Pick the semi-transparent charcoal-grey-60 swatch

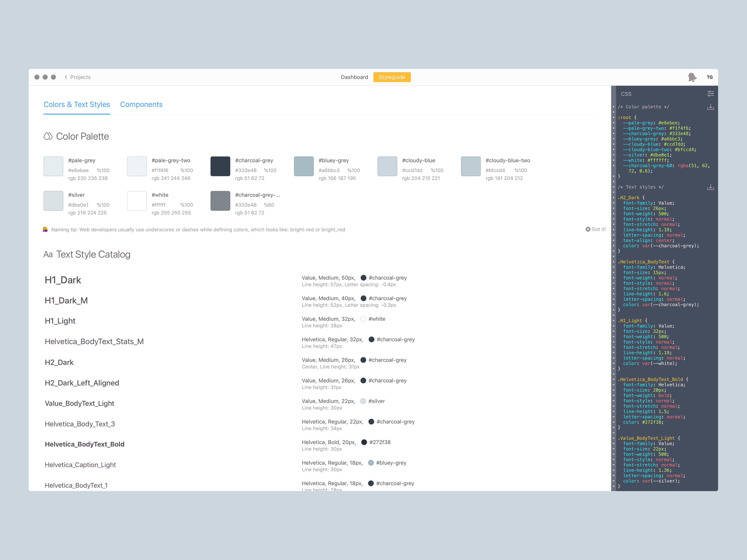[x=220, y=201]
